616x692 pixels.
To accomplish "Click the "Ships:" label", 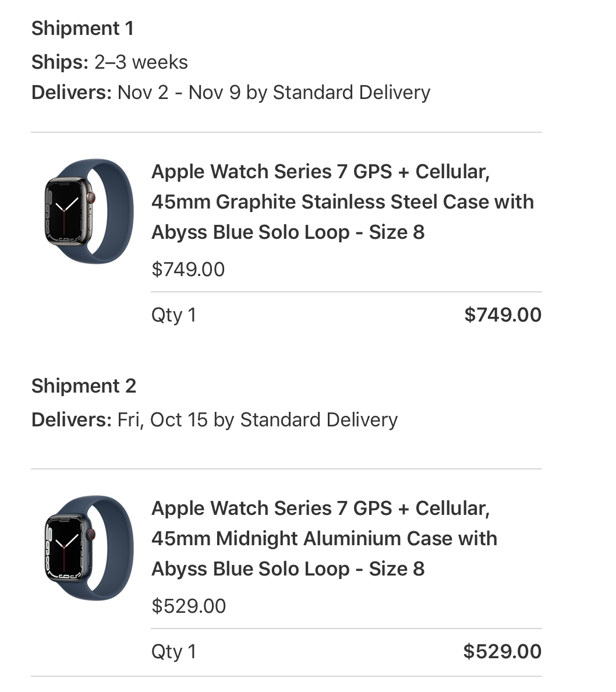I will tap(60, 62).
